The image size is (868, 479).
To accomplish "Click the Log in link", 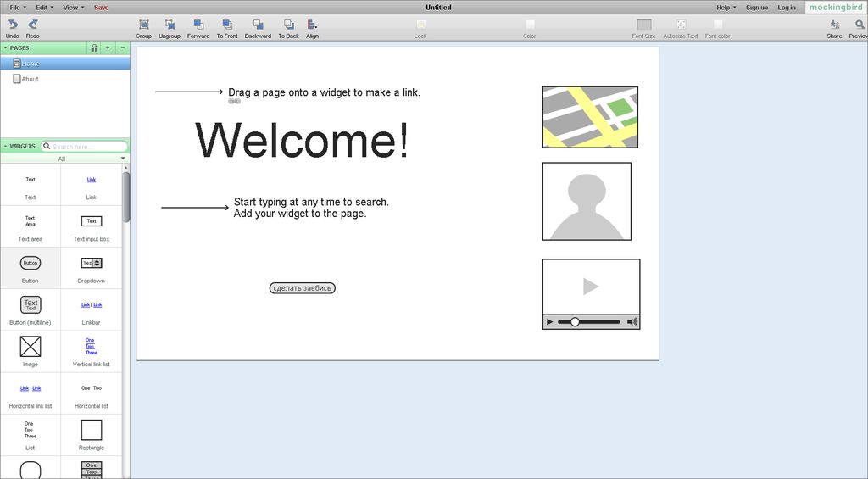I will coord(786,7).
